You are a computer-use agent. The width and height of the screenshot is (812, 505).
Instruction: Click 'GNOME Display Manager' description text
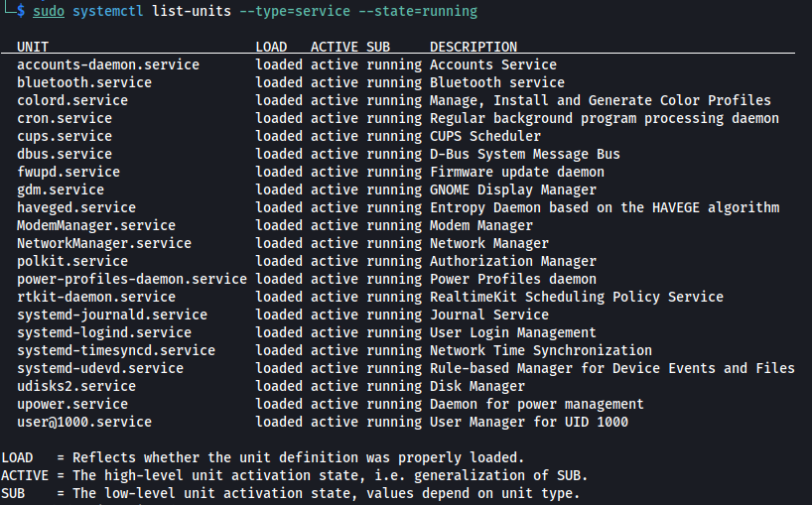pos(513,189)
